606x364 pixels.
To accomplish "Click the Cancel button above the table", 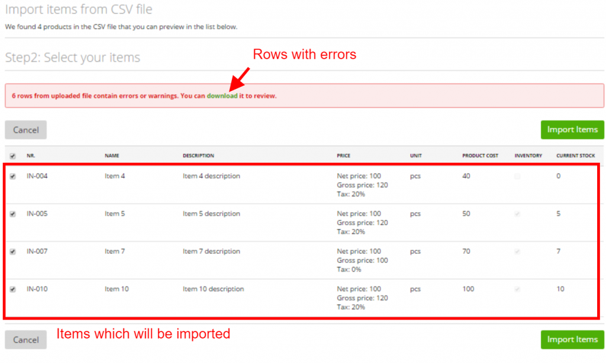I will click(x=25, y=129).
